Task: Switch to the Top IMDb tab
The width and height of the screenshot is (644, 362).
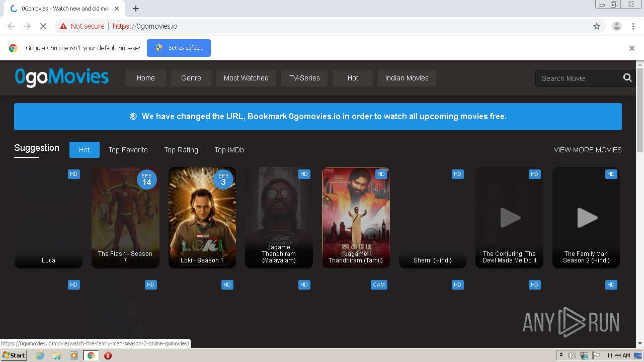Action: pos(229,150)
